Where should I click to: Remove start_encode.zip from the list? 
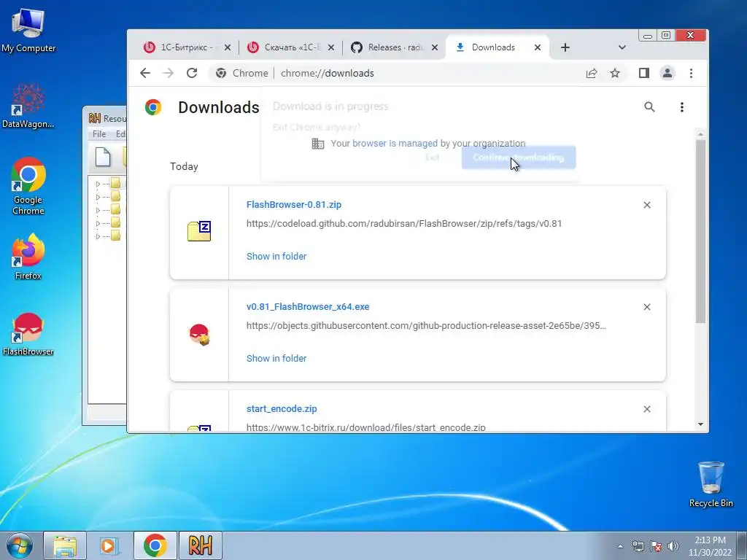tap(647, 409)
